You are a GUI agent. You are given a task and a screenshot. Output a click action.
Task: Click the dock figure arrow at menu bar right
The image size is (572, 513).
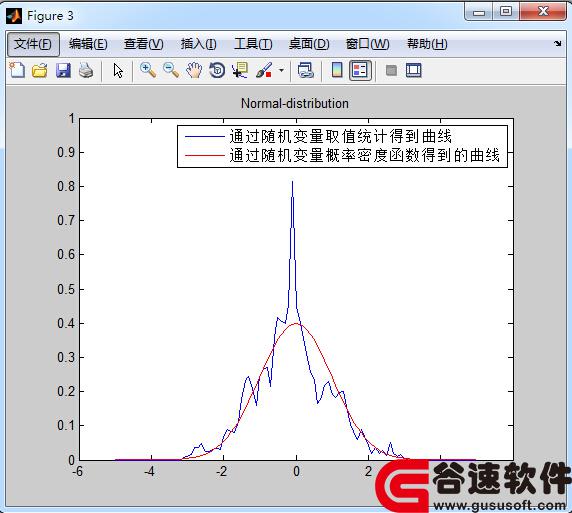[x=557, y=44]
